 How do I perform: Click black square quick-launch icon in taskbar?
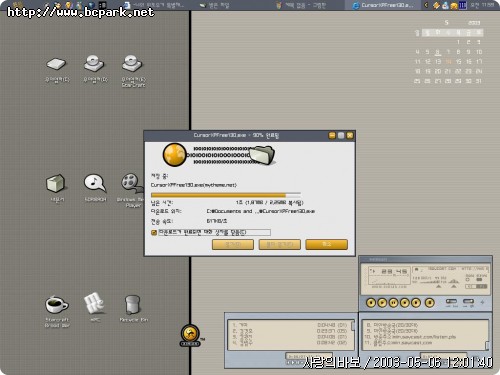click(103, 5)
